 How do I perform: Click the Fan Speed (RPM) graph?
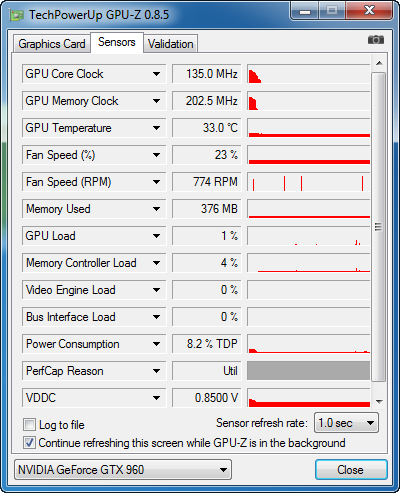click(309, 182)
